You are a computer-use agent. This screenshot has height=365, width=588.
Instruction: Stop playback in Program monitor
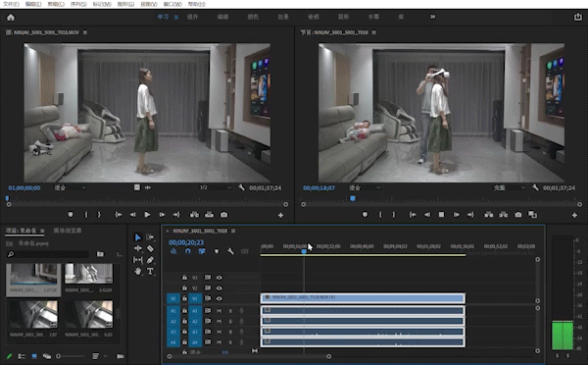[441, 215]
